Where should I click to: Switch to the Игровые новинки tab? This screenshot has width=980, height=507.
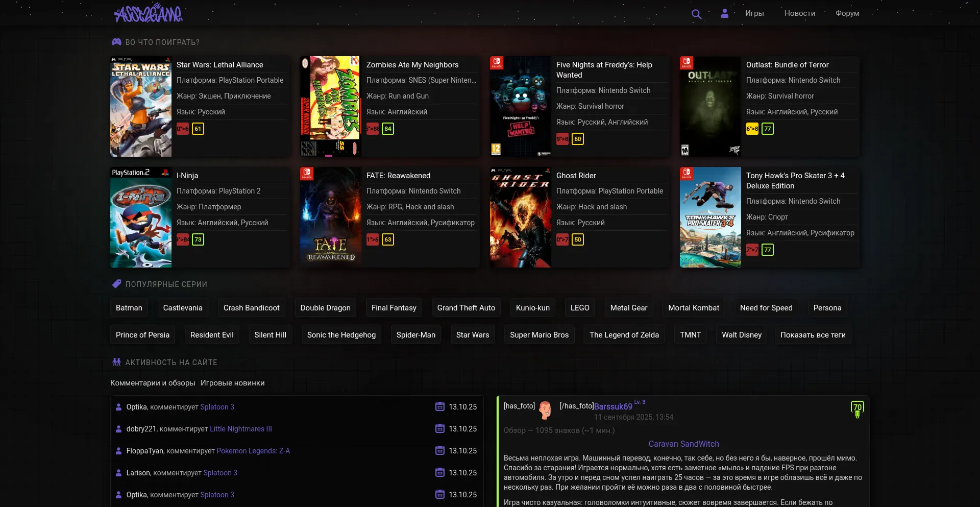(x=232, y=383)
